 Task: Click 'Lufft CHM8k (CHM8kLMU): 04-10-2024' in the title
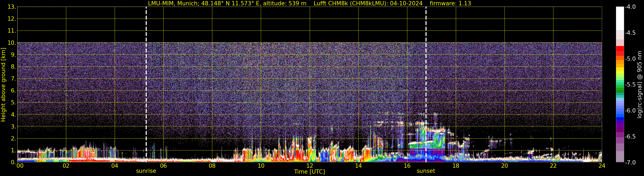(368, 3)
